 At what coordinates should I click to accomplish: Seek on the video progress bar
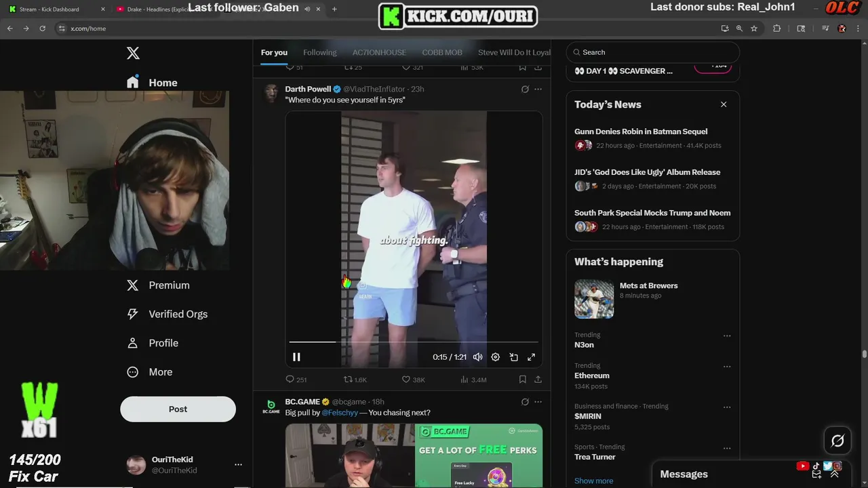[x=414, y=342]
